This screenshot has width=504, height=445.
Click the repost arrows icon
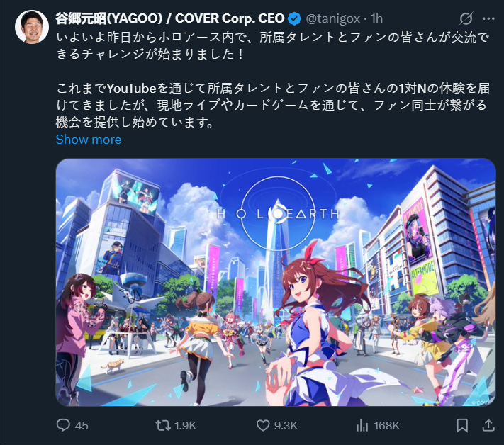coord(163,425)
